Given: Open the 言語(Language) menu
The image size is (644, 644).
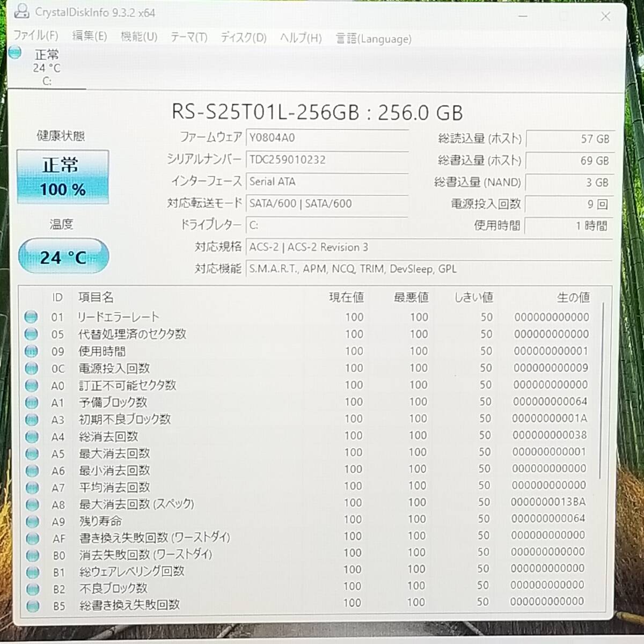Looking at the screenshot, I should click(374, 39).
